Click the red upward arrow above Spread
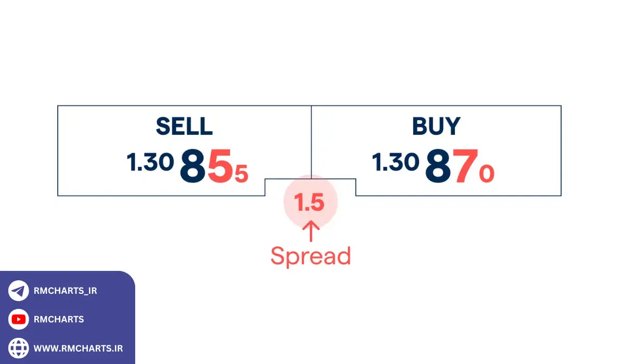624x364 pixels. pos(311,231)
